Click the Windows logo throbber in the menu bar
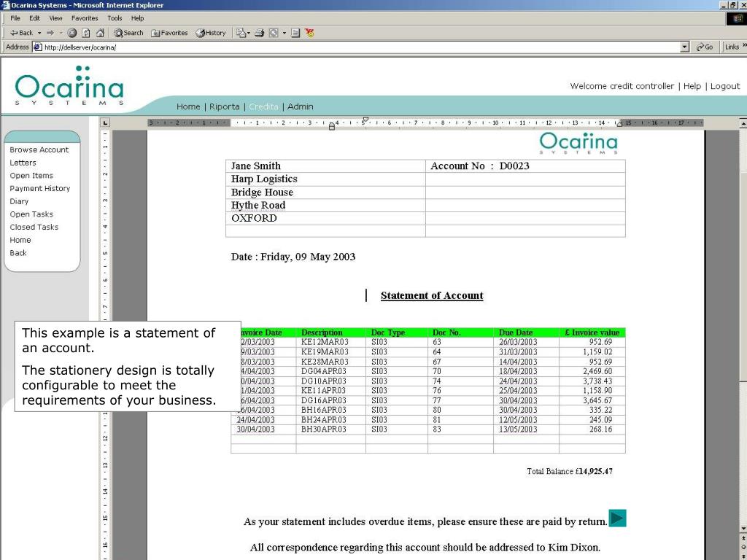This screenshot has height=560, width=747. click(x=737, y=18)
